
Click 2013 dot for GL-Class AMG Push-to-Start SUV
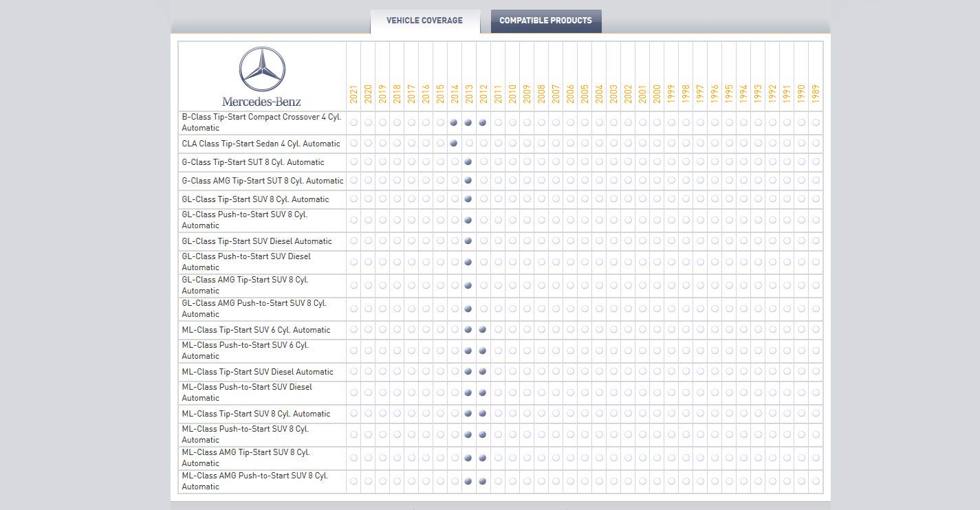click(468, 309)
